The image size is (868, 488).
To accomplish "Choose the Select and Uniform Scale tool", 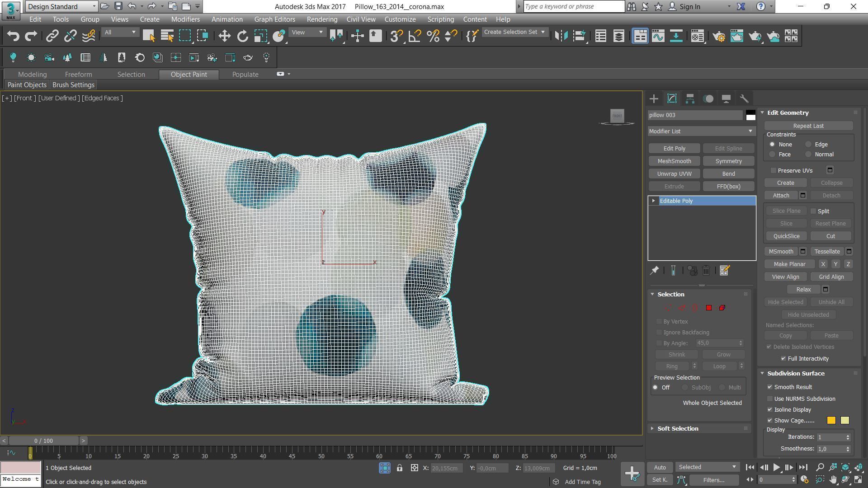I will [x=260, y=36].
